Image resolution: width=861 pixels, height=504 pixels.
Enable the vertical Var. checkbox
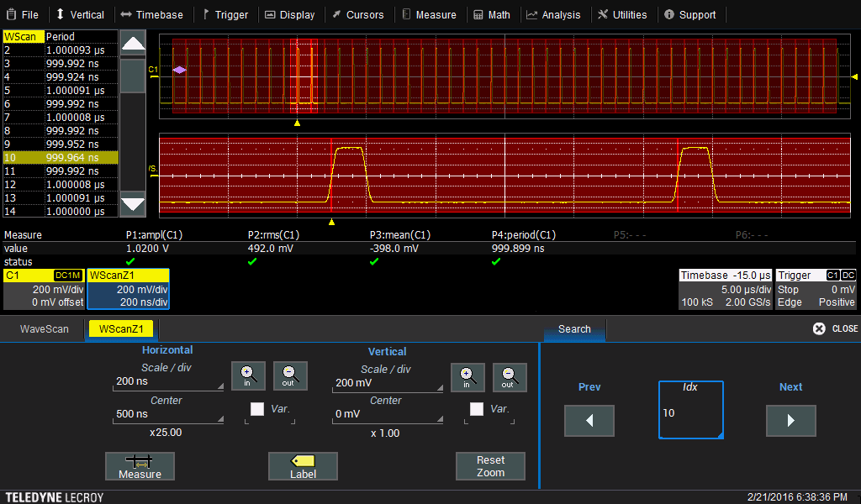coord(477,409)
